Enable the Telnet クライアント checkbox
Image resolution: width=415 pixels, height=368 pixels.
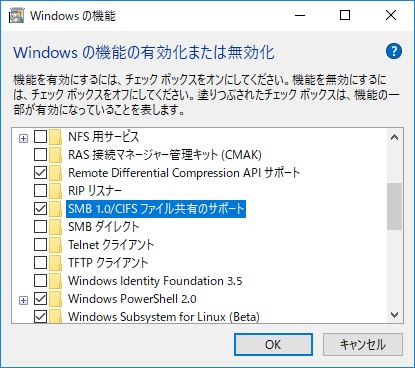coord(40,245)
